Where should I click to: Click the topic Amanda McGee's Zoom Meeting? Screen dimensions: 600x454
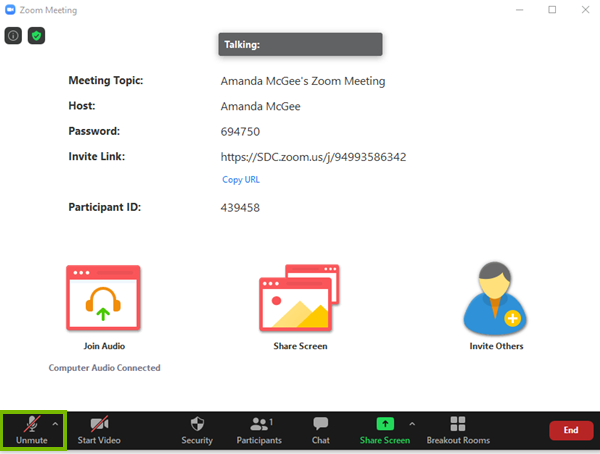(303, 81)
